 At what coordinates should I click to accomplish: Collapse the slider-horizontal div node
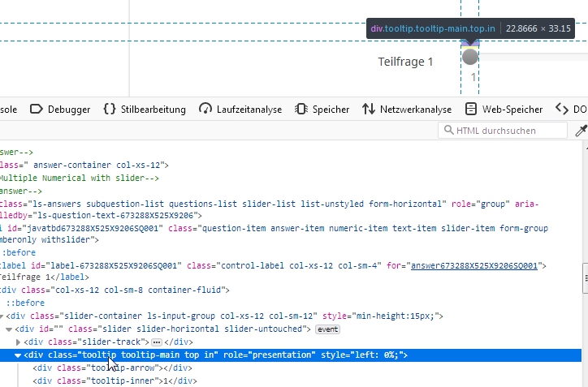click(x=9, y=329)
